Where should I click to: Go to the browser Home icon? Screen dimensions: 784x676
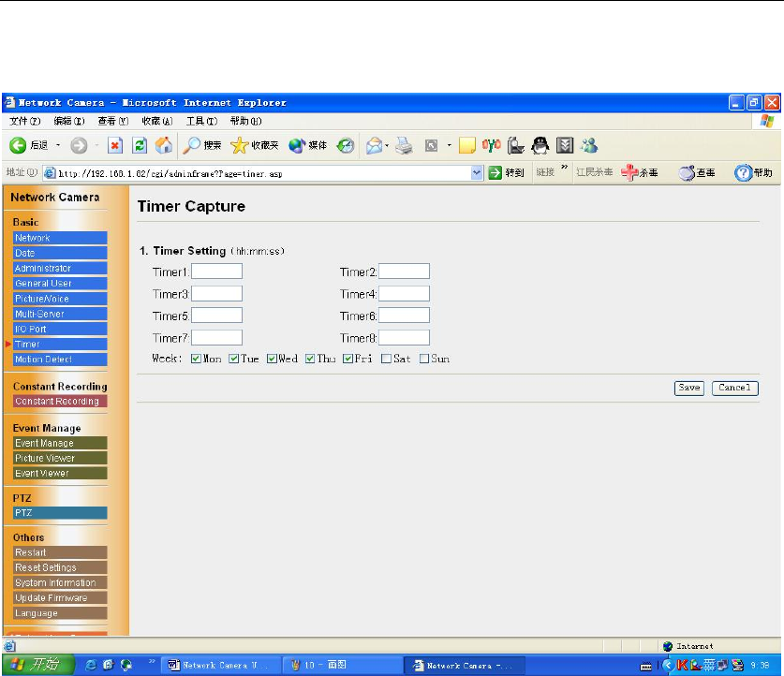click(x=163, y=146)
